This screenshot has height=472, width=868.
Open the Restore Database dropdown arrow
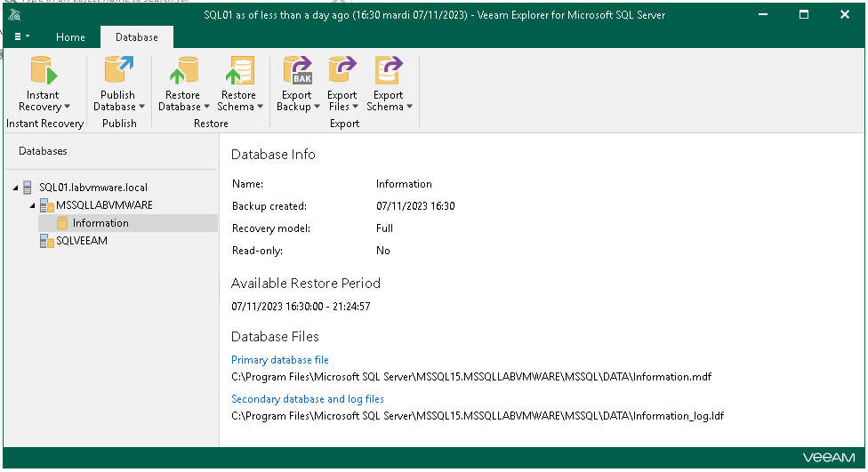tap(206, 107)
